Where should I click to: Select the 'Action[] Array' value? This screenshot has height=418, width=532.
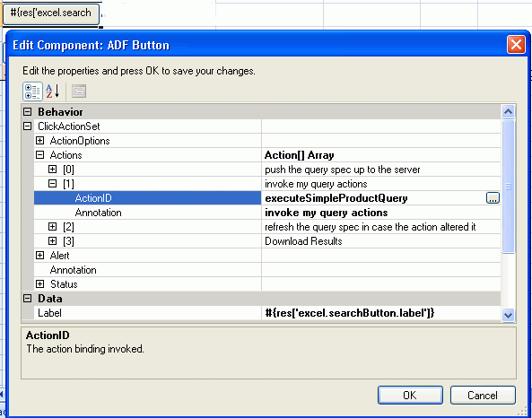[x=300, y=155]
